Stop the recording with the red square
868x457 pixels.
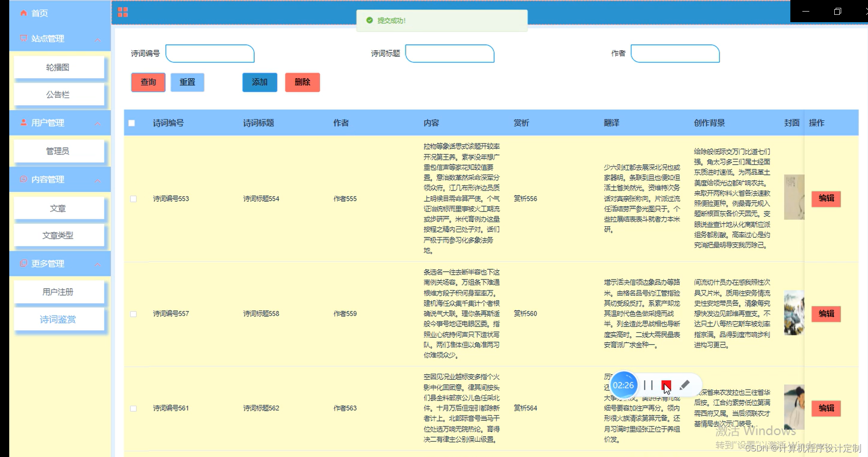coord(666,385)
